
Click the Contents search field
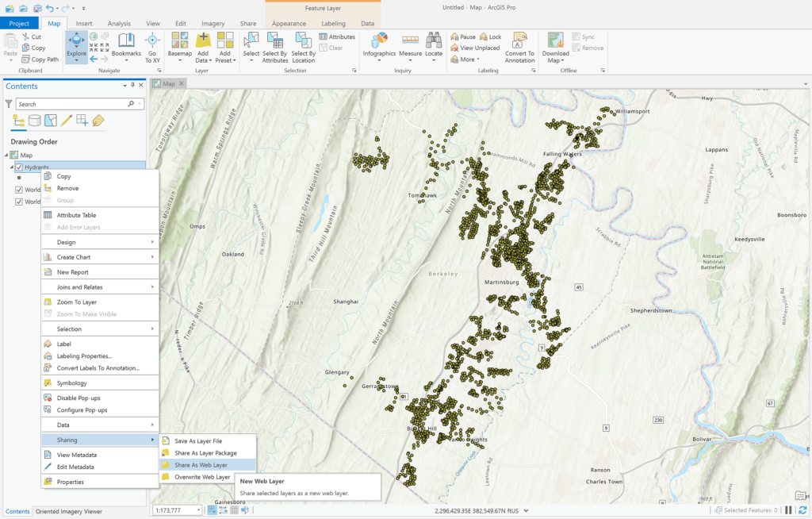pyautogui.click(x=71, y=104)
